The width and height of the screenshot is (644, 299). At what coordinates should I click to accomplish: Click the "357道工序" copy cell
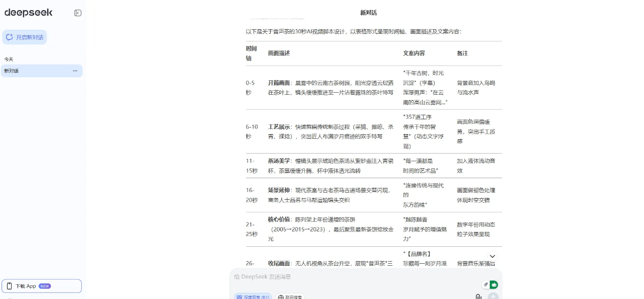(424, 132)
